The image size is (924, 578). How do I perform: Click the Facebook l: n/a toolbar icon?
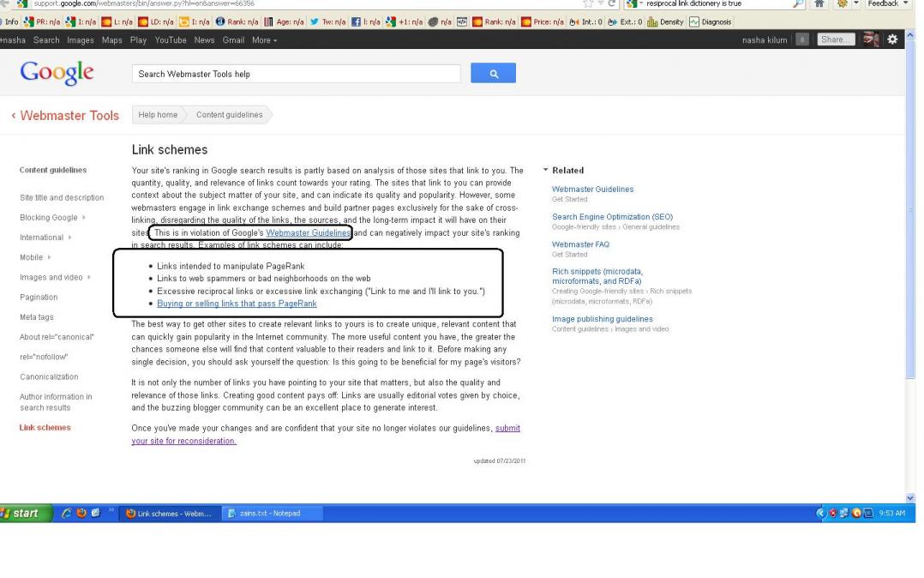356,21
